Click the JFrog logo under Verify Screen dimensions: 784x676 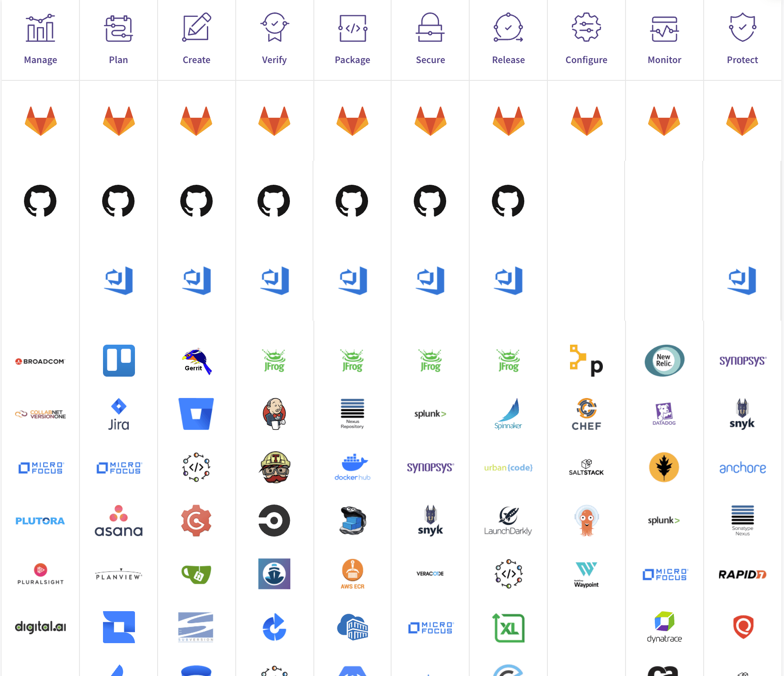tap(274, 361)
